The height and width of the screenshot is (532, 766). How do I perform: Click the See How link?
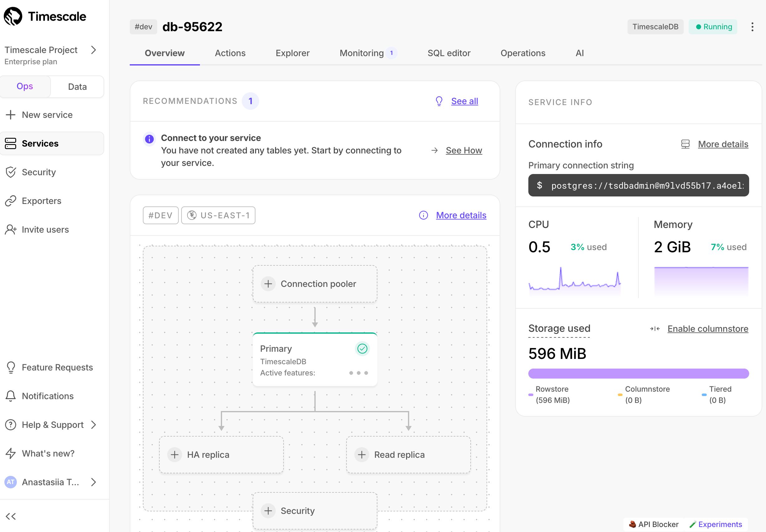464,150
